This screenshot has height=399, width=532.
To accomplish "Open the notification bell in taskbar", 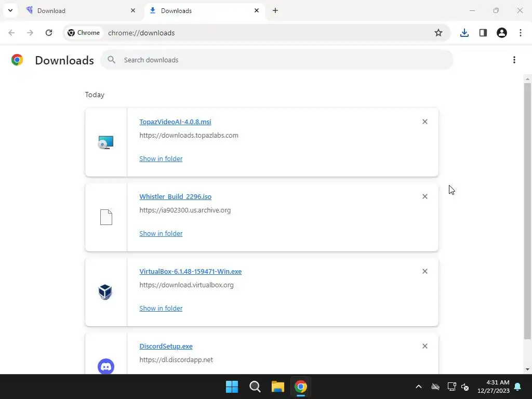I will tap(518, 387).
